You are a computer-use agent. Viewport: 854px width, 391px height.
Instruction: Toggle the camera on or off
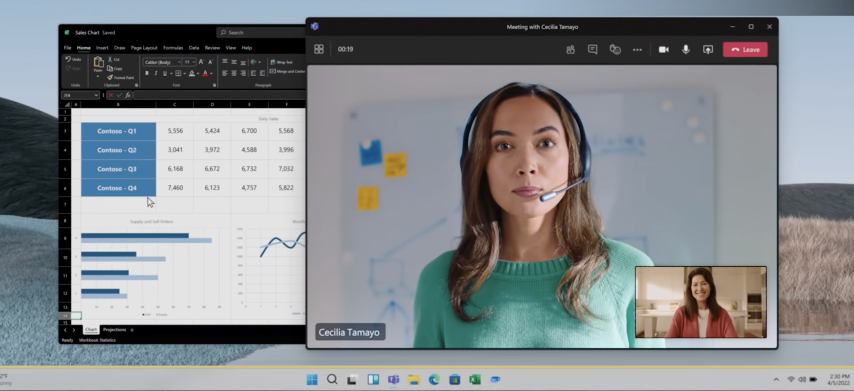pyautogui.click(x=663, y=50)
